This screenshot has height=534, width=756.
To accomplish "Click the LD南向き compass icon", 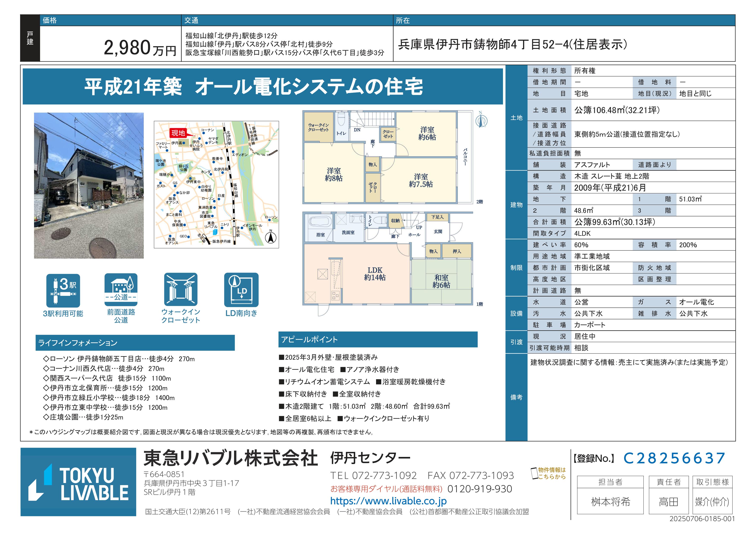I will pyautogui.click(x=241, y=290).
